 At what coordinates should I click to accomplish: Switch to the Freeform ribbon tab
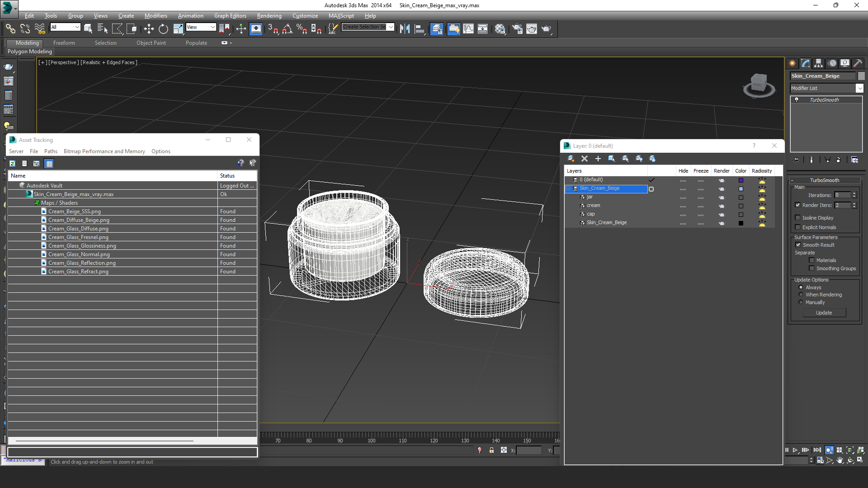[64, 43]
